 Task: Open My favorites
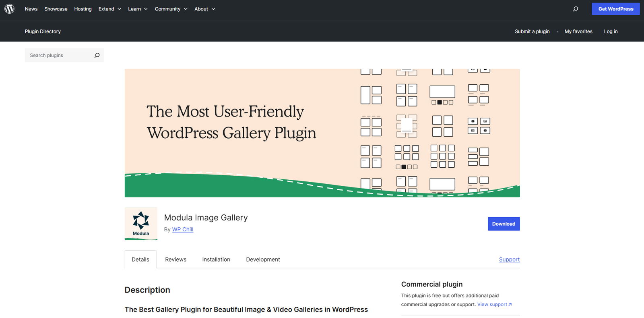coord(578,31)
